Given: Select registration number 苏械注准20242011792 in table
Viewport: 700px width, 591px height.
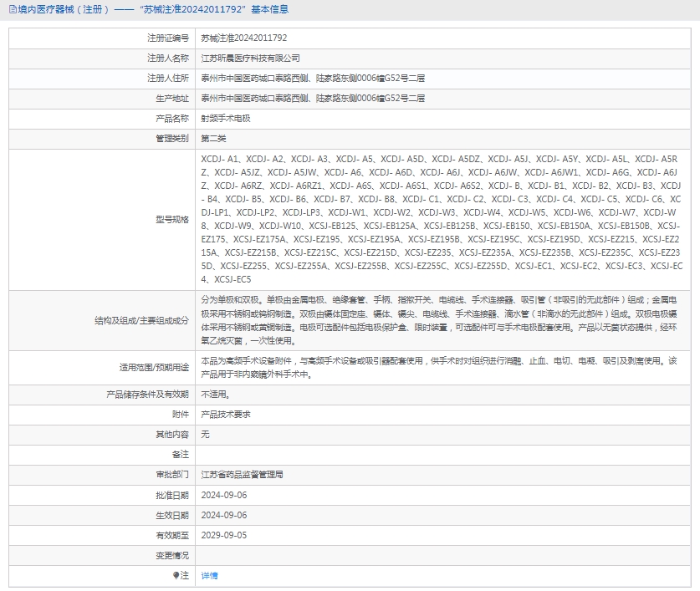Looking at the screenshot, I should [x=244, y=38].
